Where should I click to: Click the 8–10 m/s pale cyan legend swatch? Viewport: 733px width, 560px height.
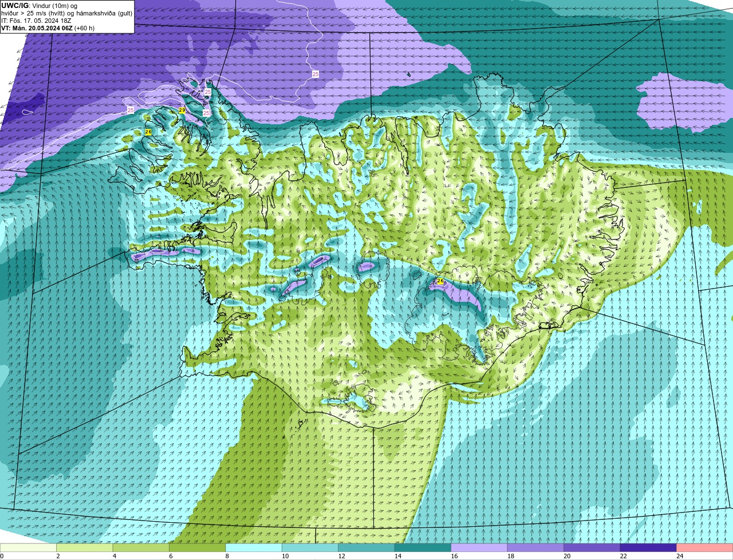point(254,547)
